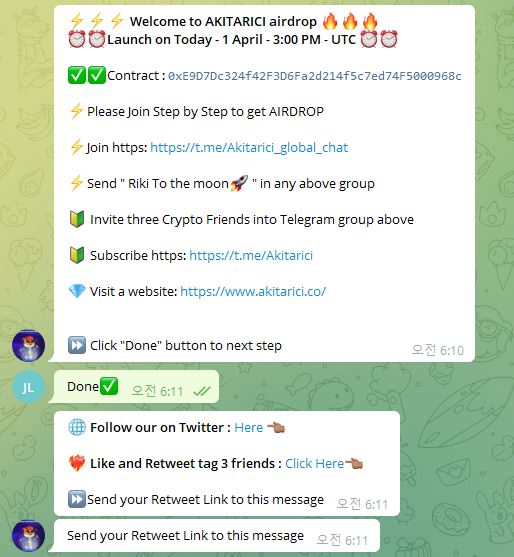Open the bot avatar beside the welcome message
The width and height of the screenshot is (514, 557).
pyautogui.click(x=28, y=345)
